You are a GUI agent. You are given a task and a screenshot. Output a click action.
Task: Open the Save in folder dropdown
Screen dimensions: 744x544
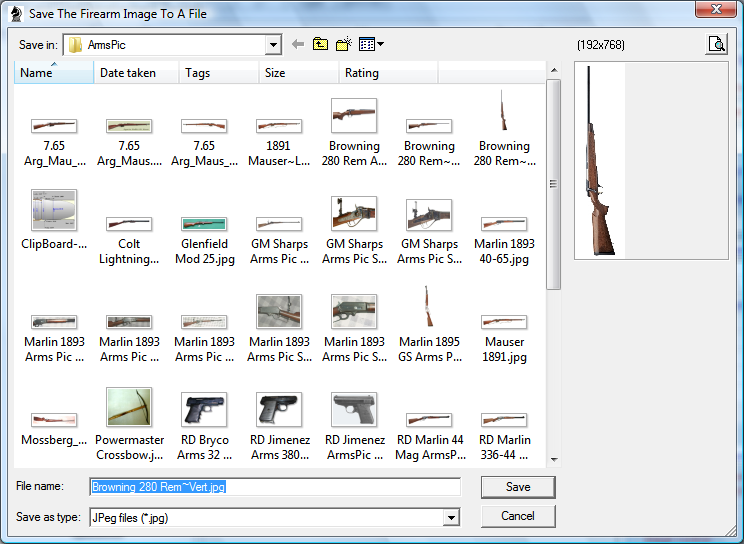273,45
